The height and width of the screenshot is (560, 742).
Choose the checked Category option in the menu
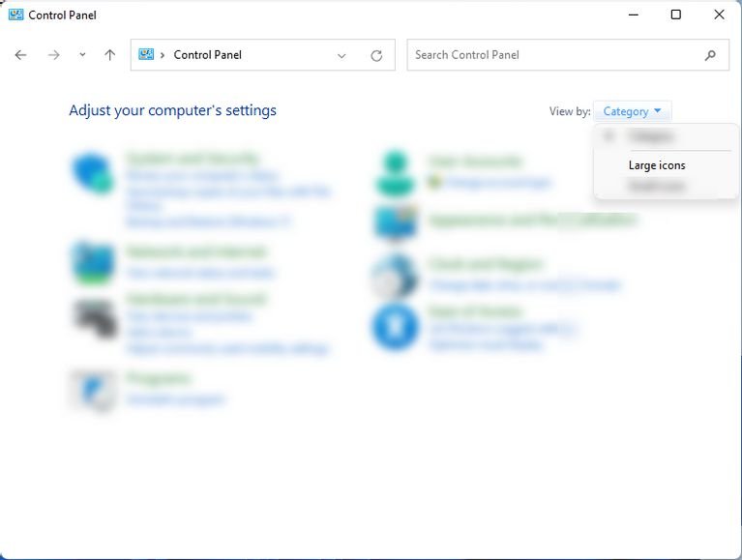(651, 136)
